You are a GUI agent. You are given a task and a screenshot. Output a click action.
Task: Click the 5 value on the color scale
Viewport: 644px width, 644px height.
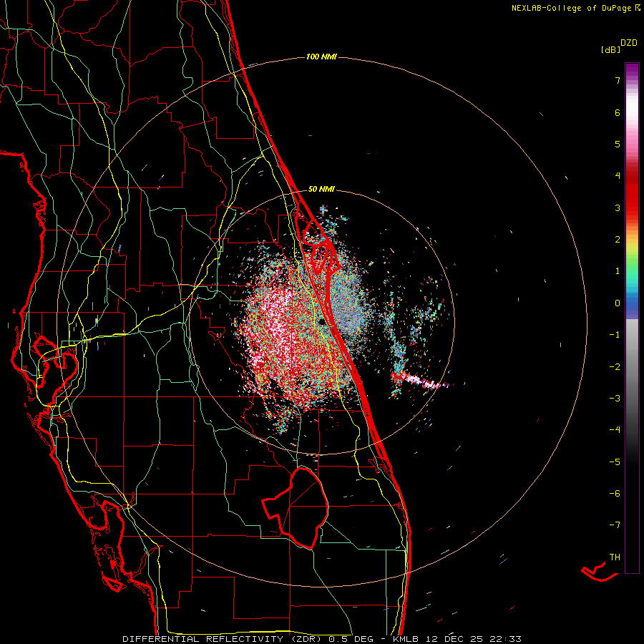coord(618,144)
